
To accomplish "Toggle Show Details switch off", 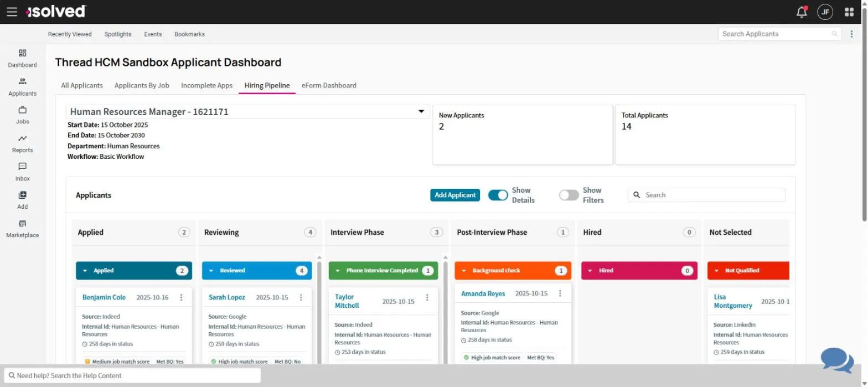I will (498, 195).
